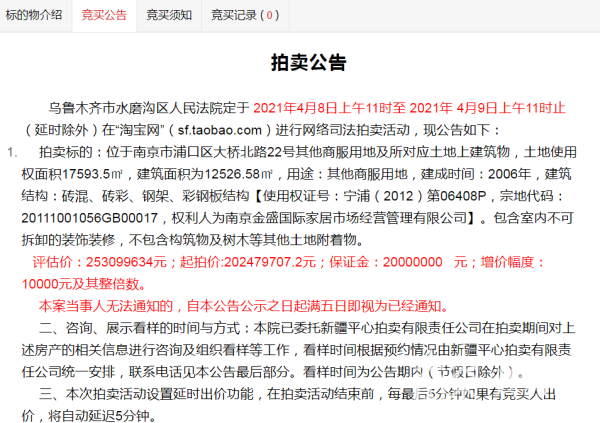Click 拆卸的装饰装修 line
Screen dimensions: 600x423
(192, 240)
